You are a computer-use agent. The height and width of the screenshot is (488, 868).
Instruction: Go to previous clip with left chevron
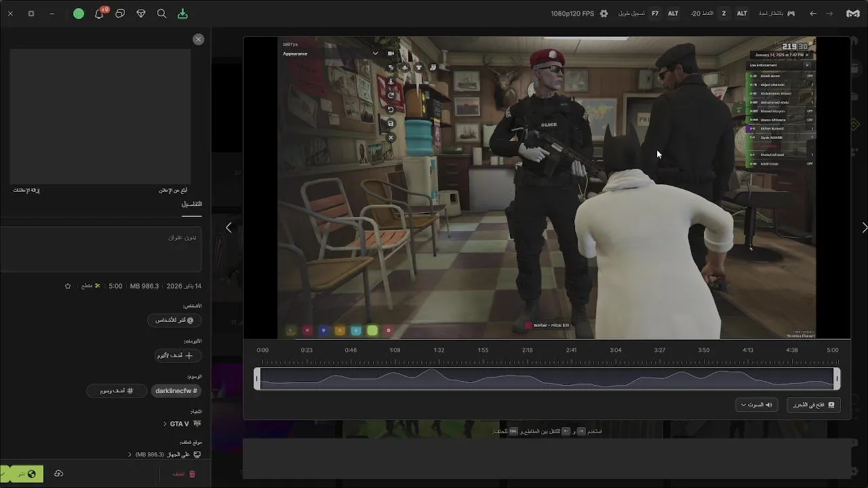pyautogui.click(x=229, y=228)
